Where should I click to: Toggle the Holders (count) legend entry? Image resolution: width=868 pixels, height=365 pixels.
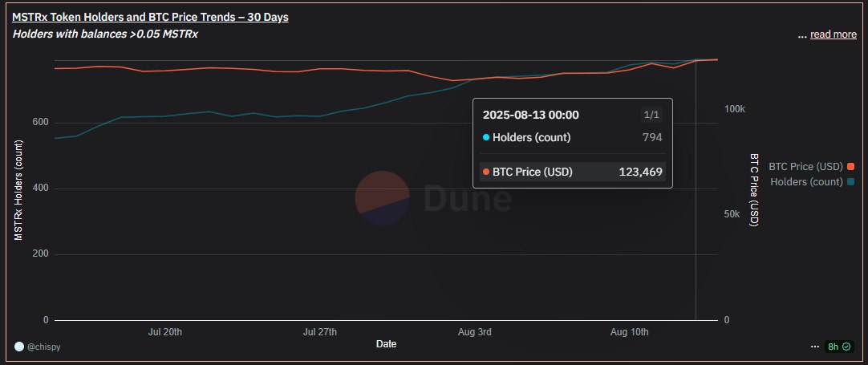(813, 181)
